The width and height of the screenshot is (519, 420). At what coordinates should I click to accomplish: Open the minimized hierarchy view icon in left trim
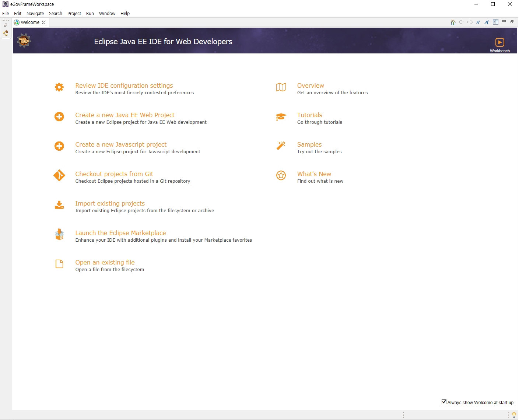tap(6, 33)
